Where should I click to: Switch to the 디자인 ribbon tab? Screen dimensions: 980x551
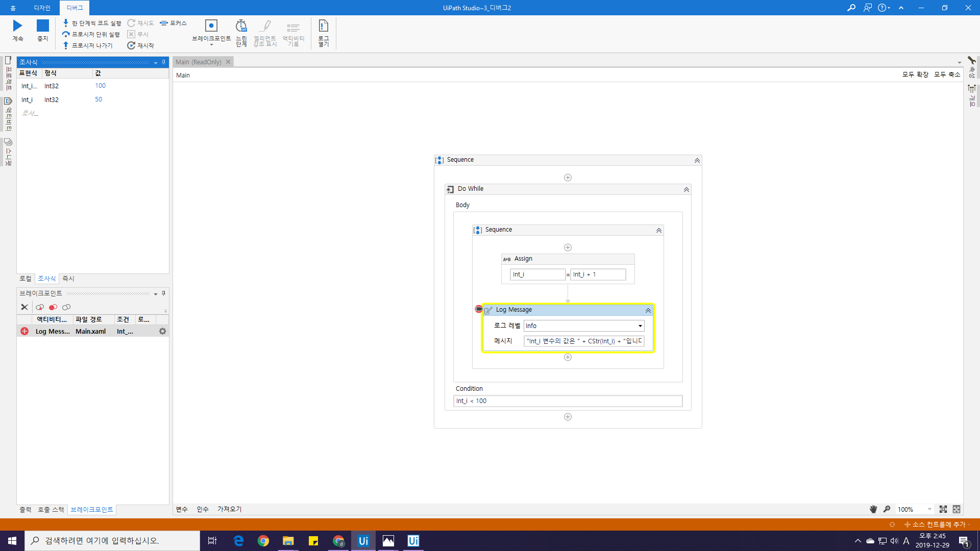click(x=42, y=8)
